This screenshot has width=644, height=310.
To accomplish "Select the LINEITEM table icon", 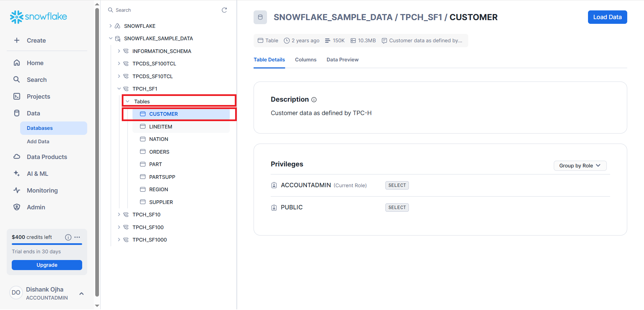I will (143, 126).
